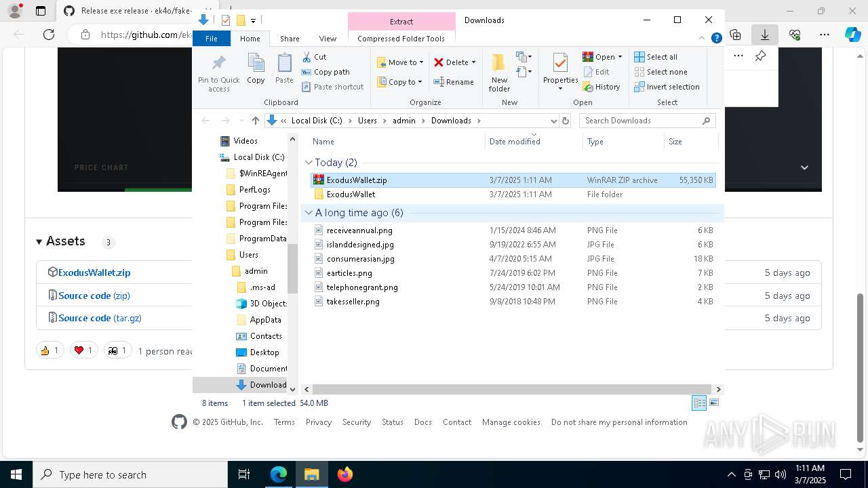Click the Source code (zip) link
The width and height of the screenshot is (868, 488).
[x=94, y=296]
